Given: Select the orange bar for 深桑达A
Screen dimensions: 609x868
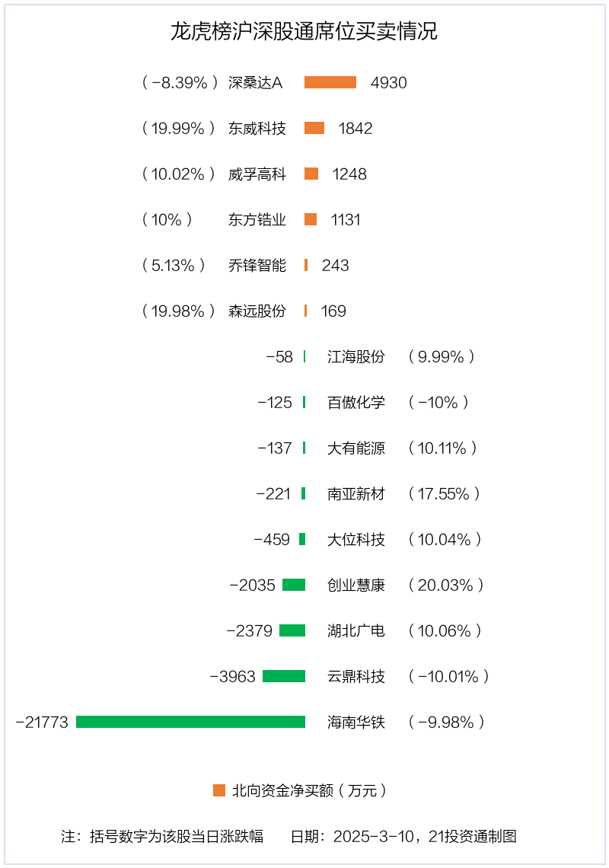Looking at the screenshot, I should click(x=330, y=82).
